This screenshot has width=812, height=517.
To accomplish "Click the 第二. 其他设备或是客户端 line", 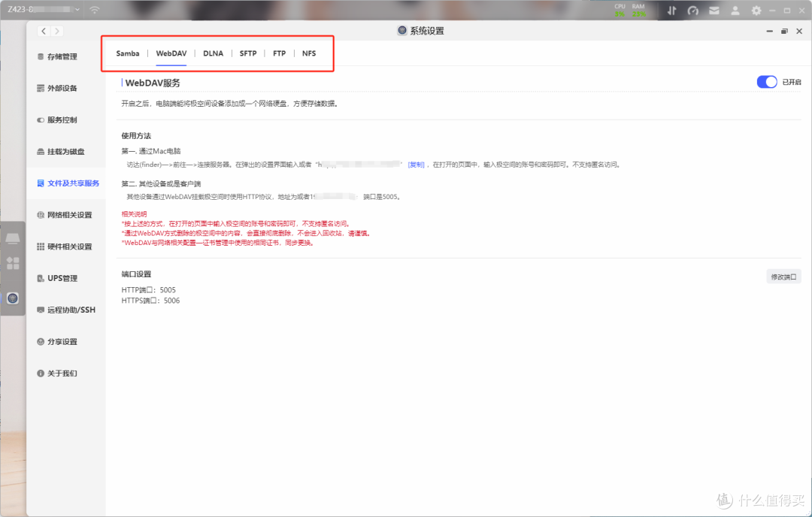I will coord(161,183).
